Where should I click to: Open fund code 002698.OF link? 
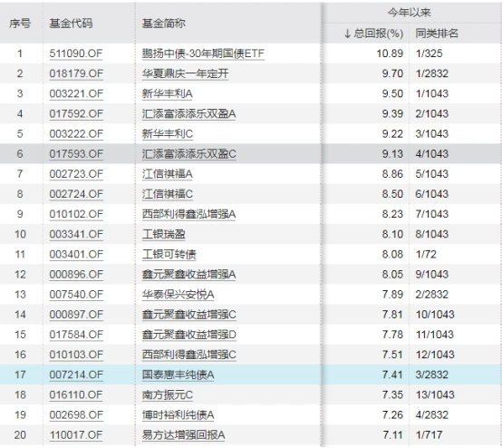click(x=76, y=415)
